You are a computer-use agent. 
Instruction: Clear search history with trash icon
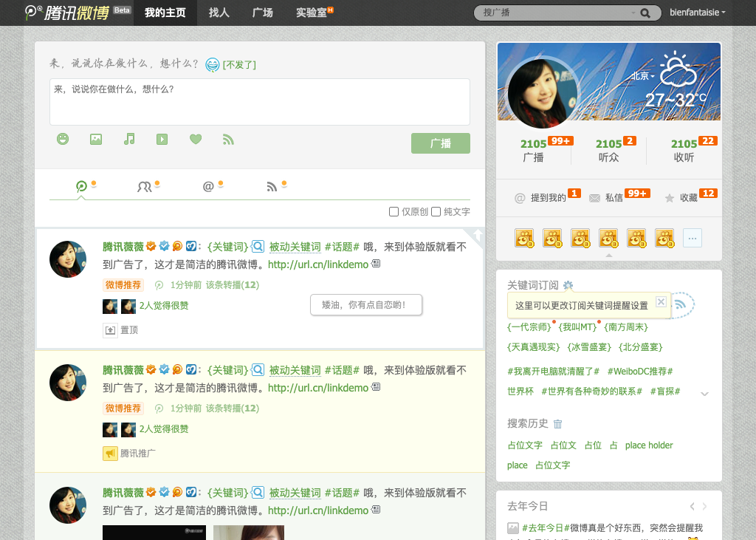[x=558, y=424]
